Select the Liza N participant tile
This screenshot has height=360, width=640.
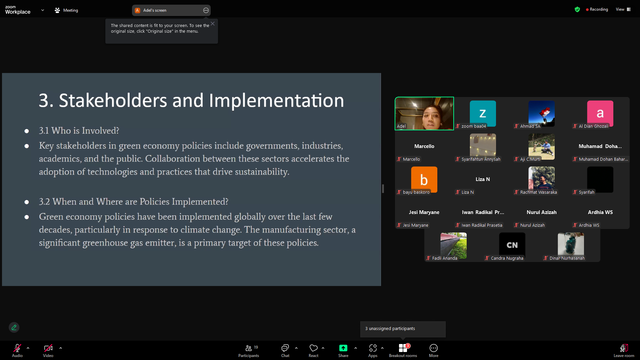(x=483, y=180)
